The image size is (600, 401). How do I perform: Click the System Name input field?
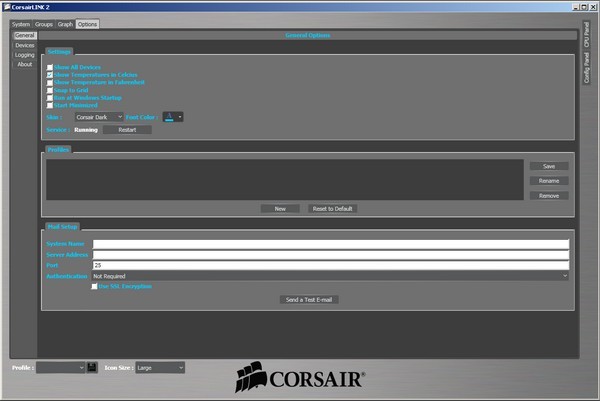[x=331, y=244]
